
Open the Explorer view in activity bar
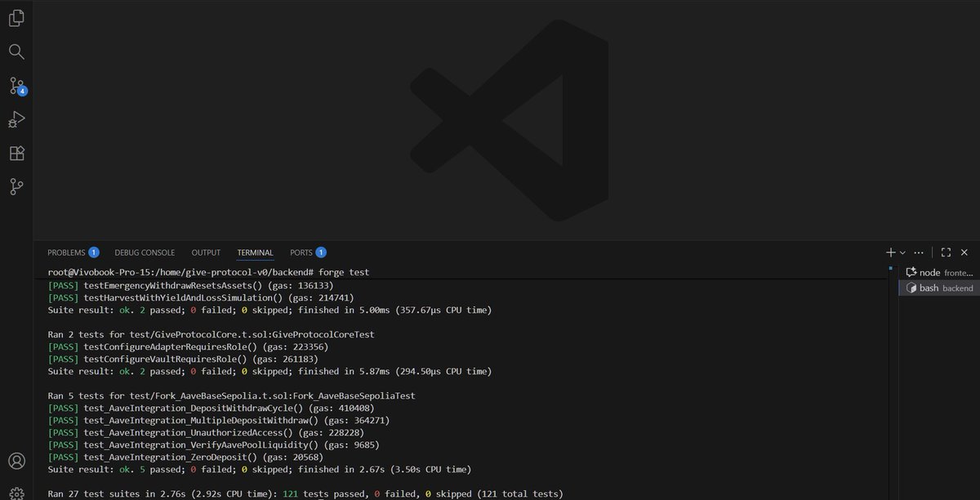click(x=16, y=17)
